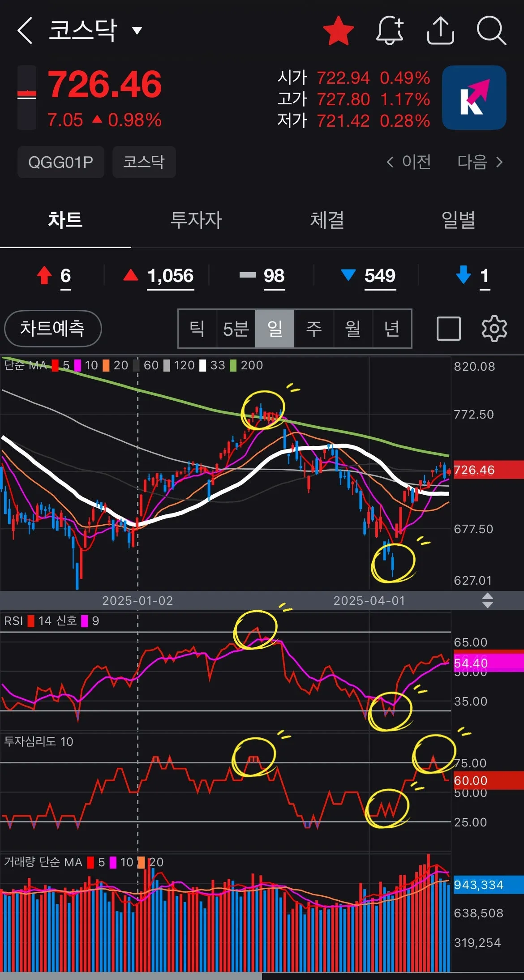Tap the share upload icon

tap(441, 30)
